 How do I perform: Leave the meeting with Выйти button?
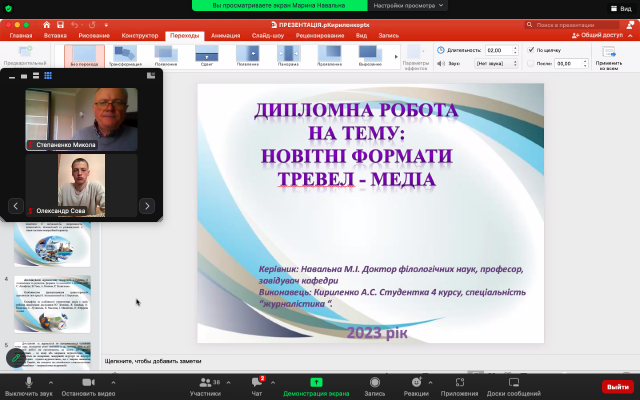coord(616,386)
